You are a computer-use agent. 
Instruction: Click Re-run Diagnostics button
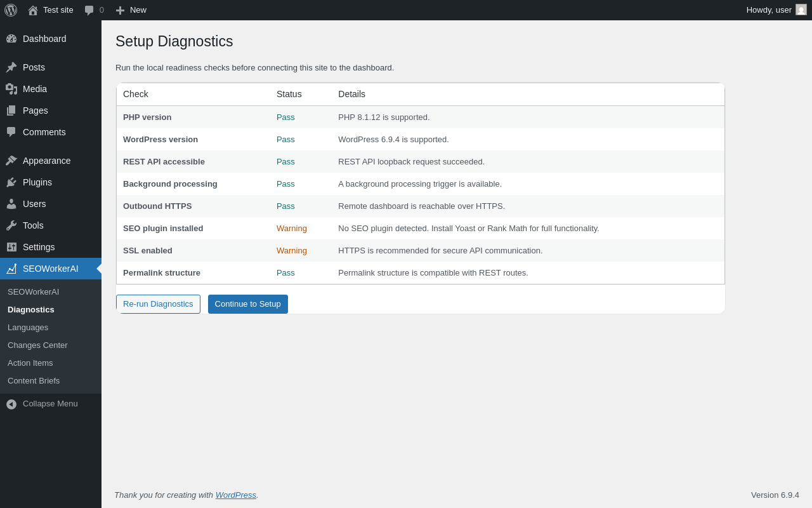158,304
